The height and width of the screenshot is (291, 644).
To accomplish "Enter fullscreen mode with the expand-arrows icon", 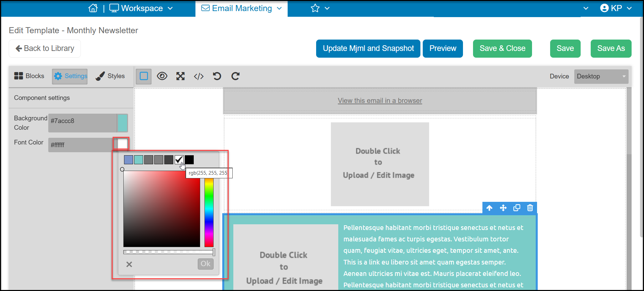I will click(181, 76).
